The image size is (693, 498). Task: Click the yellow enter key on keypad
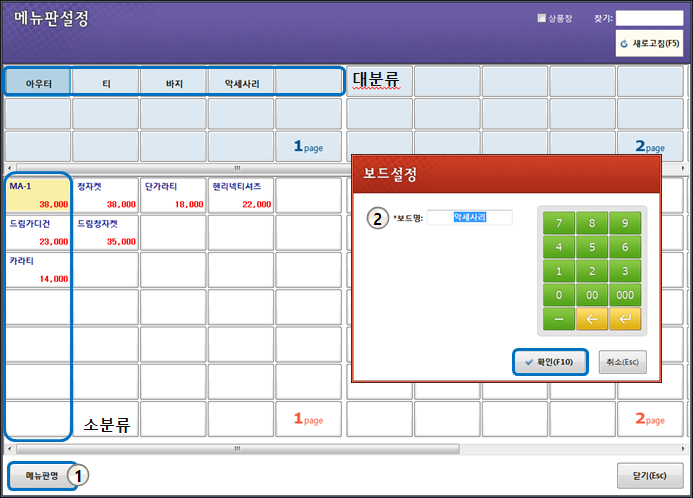[625, 319]
